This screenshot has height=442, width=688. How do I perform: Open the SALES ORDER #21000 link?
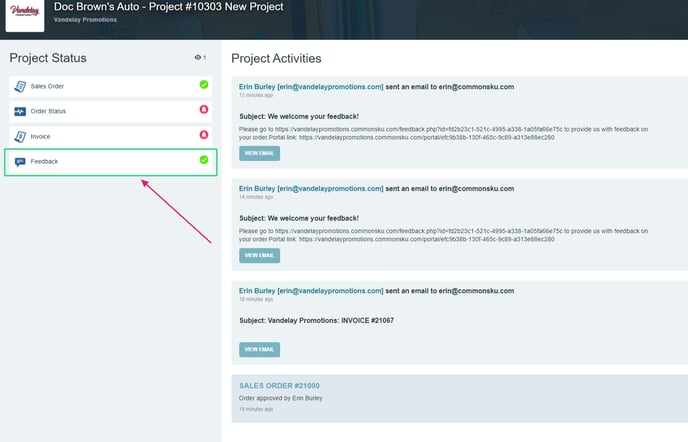click(279, 386)
